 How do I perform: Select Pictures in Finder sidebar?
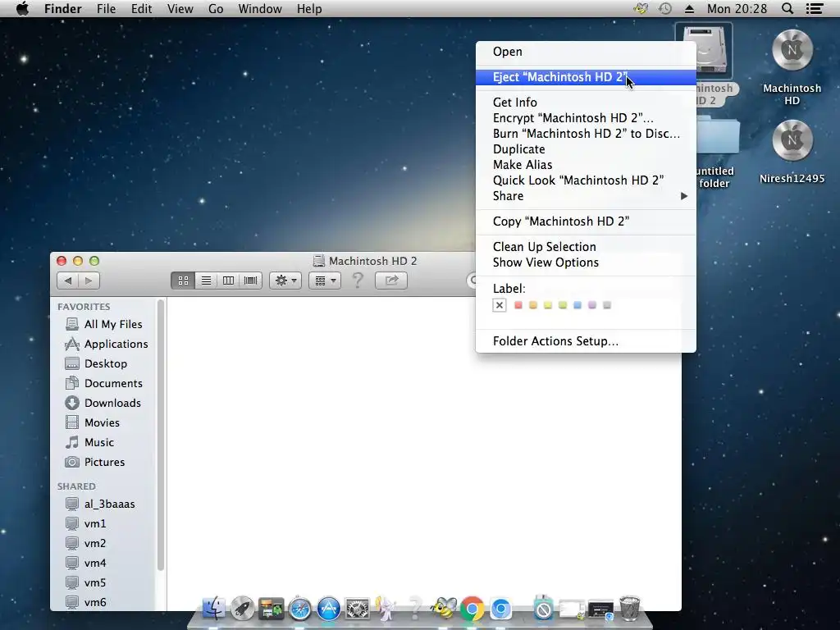pyautogui.click(x=104, y=463)
